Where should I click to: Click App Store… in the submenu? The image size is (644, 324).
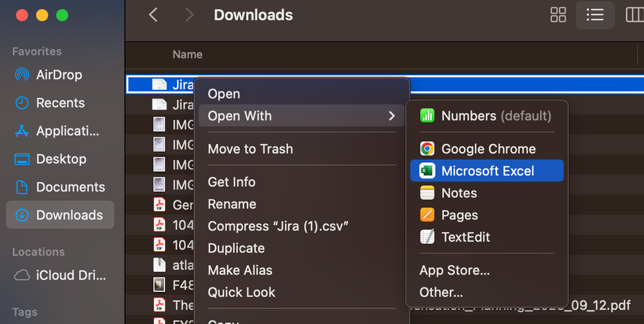click(454, 270)
